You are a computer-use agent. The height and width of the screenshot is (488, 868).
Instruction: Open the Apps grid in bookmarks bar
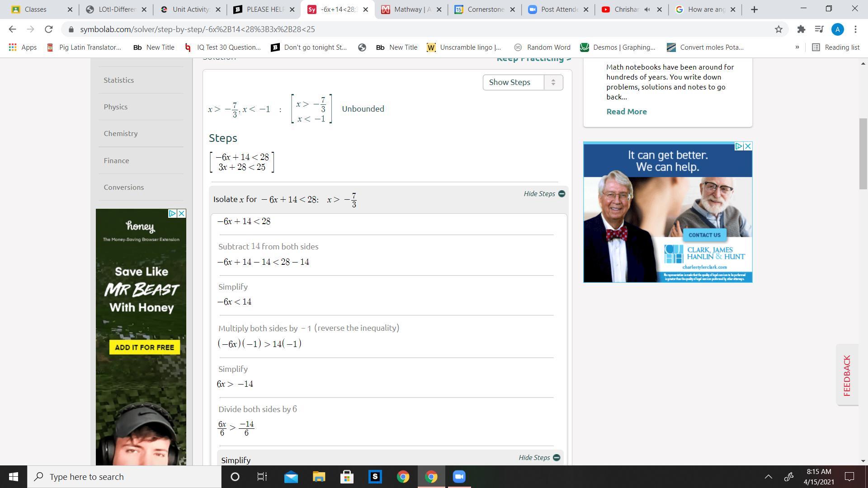[23, 47]
